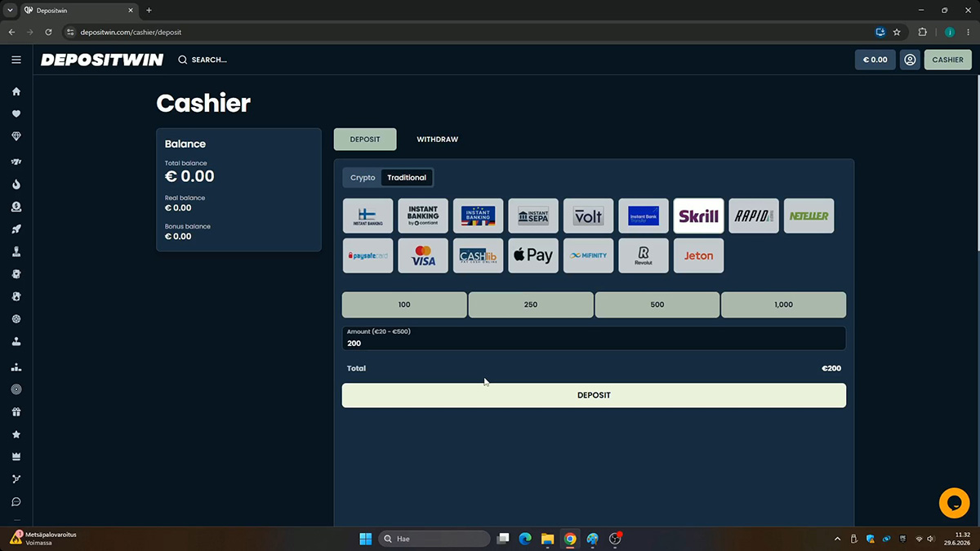Open favorites with the sidebar heart icon
Viewport: 980px width, 551px height.
pos(16,114)
